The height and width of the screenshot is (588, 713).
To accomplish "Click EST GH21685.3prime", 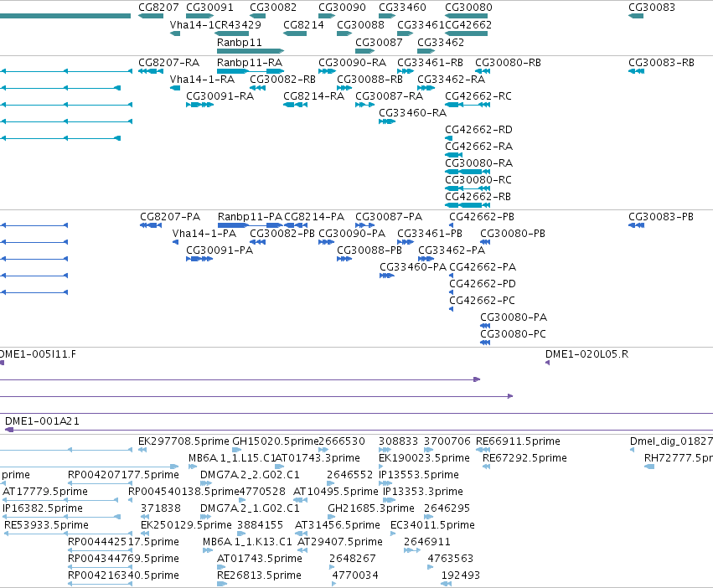I will point(371,508).
